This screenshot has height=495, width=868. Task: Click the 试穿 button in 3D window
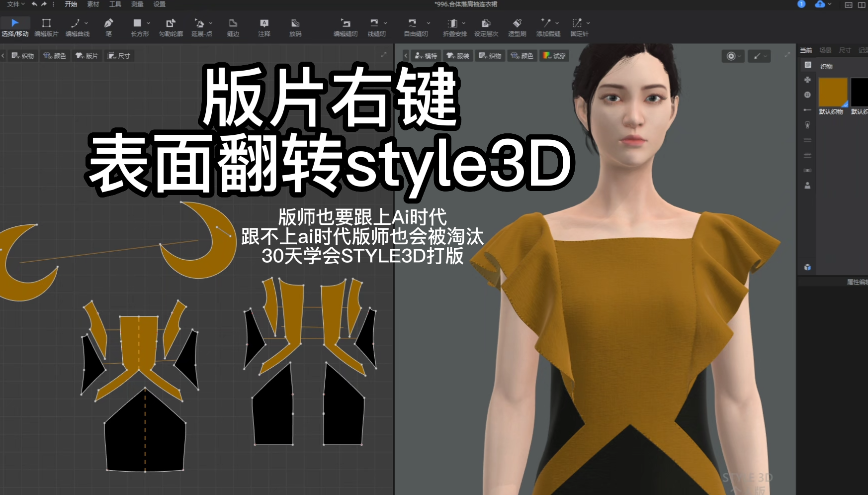554,56
